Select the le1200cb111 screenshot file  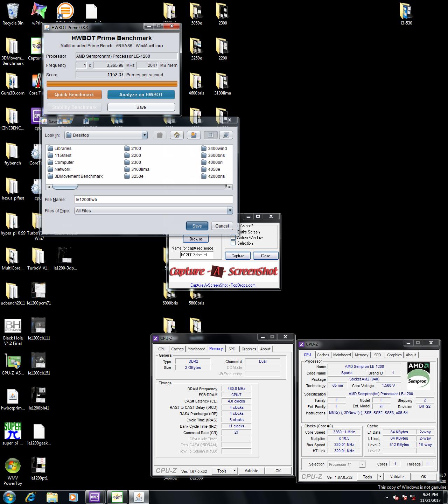[39, 329]
